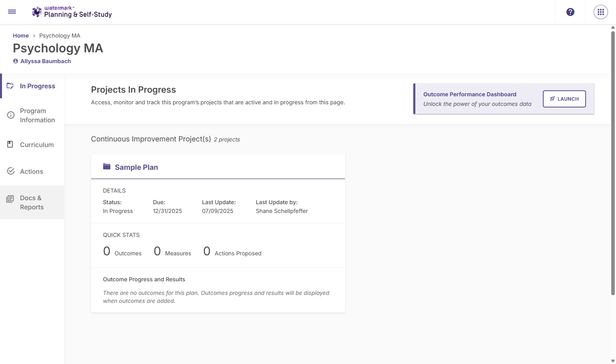
Task: Follow the Home breadcrumb link
Action: click(x=21, y=36)
